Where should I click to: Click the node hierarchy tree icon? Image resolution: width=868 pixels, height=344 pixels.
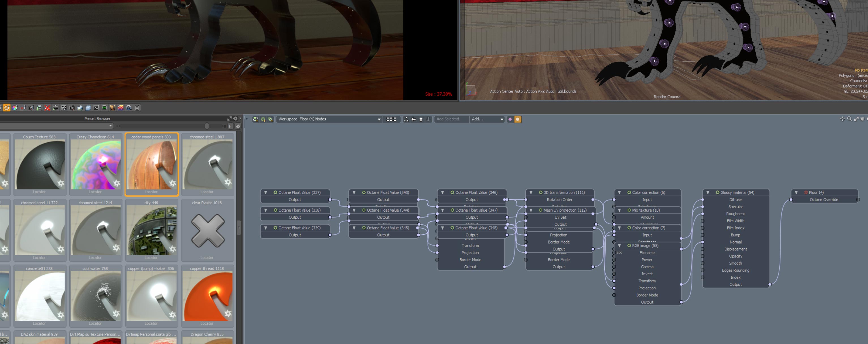[x=406, y=119]
